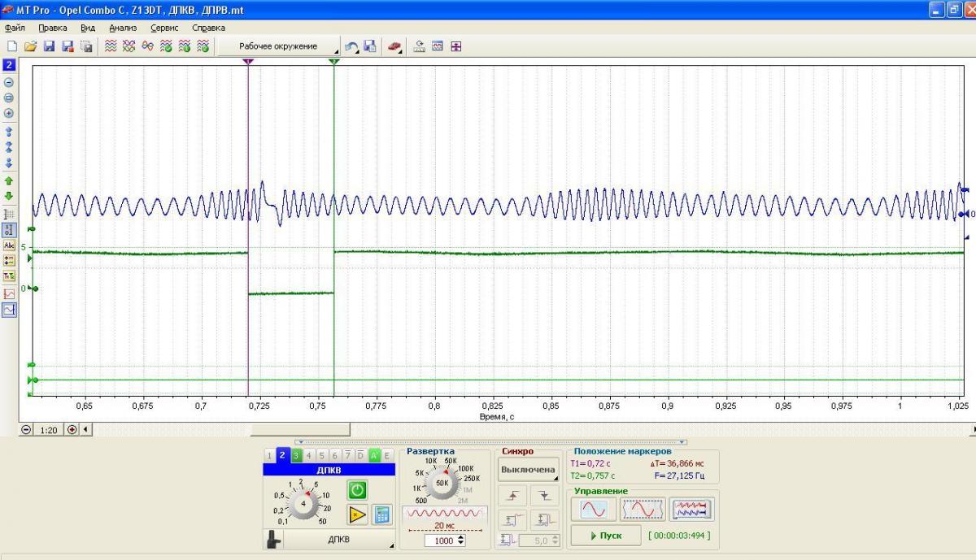976x560 pixels.
Task: Open the Анализ menu
Action: coord(123,28)
